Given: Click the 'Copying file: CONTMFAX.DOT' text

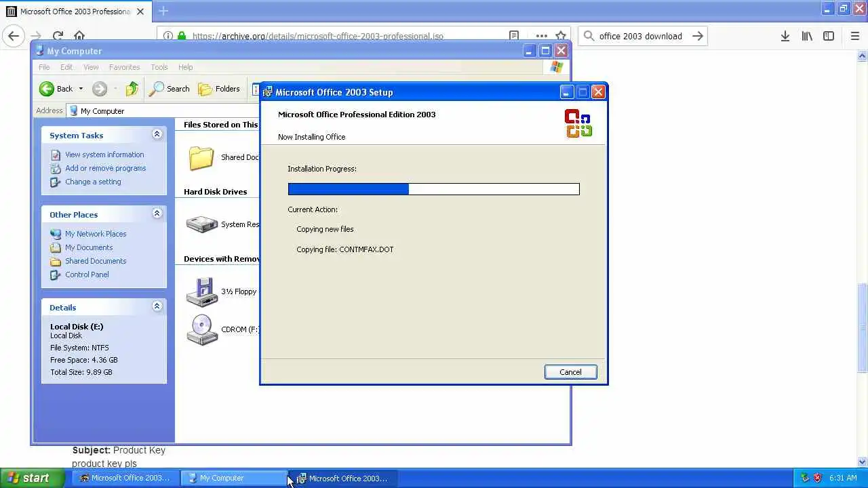Looking at the screenshot, I should (x=344, y=249).
